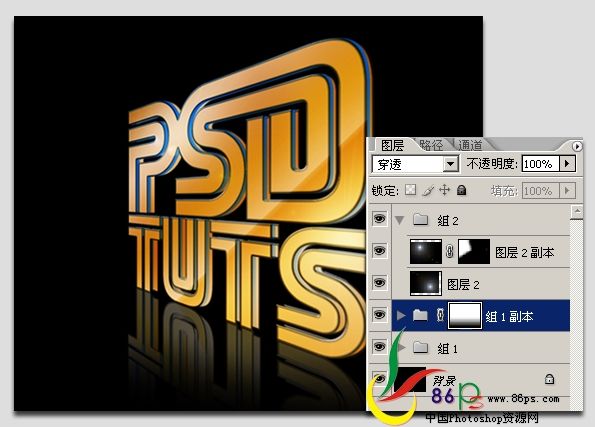Click the 背景 layer lock icon

(549, 379)
